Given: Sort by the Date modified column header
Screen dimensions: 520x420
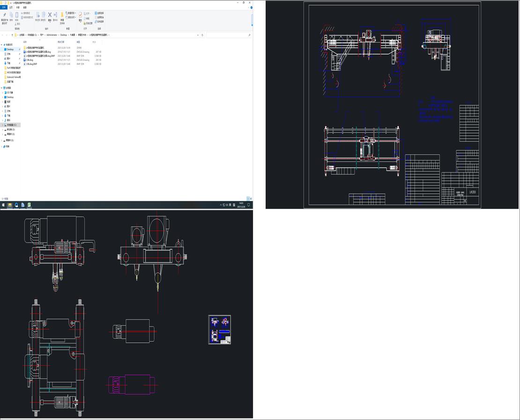Looking at the screenshot, I should pos(61,42).
